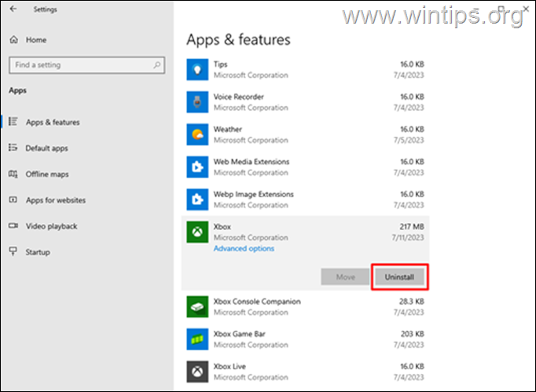Click the Apps section label in sidebar

pyautogui.click(x=18, y=90)
